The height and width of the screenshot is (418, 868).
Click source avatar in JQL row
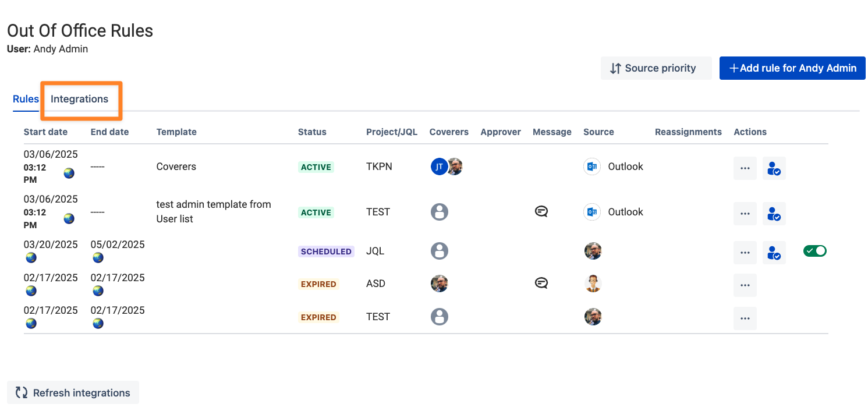pos(593,251)
